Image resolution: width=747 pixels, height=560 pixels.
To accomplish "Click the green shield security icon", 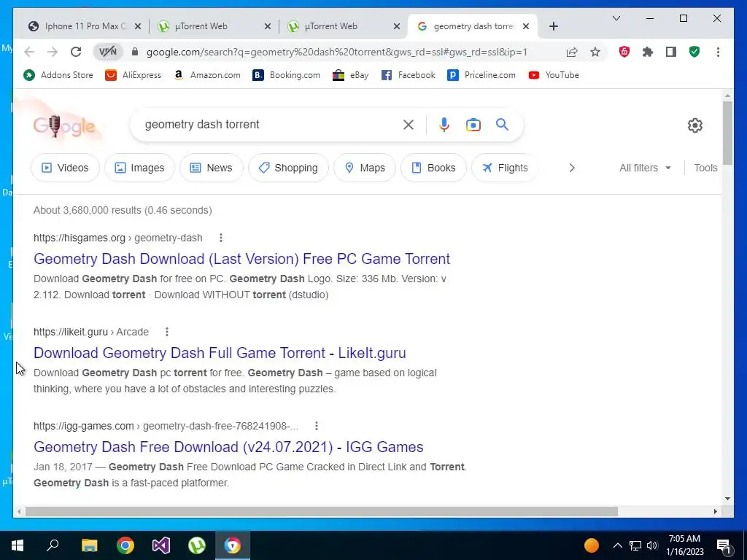I will 694,52.
